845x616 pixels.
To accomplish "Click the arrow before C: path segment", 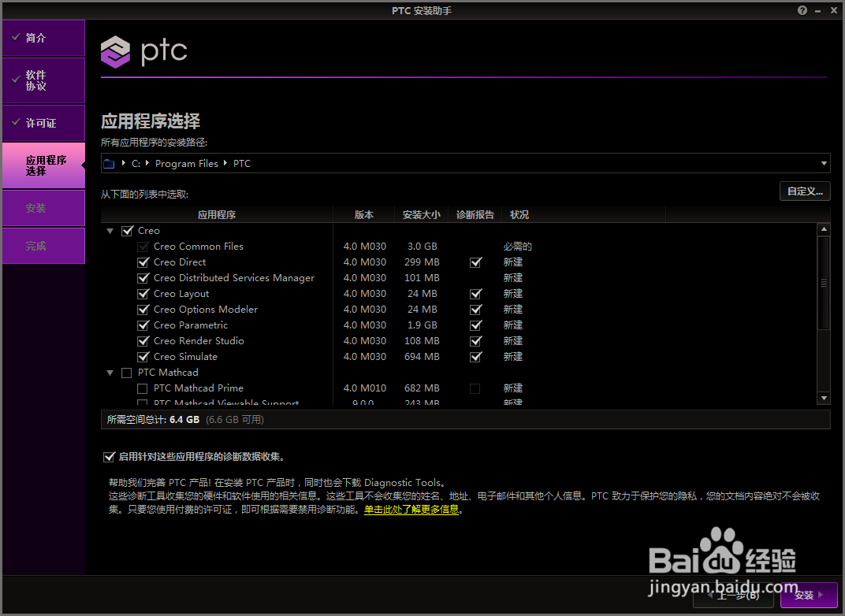I will (x=124, y=162).
